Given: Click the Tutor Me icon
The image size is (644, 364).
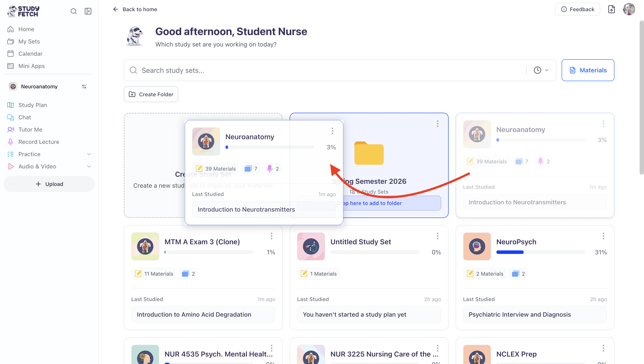Looking at the screenshot, I should tap(11, 129).
